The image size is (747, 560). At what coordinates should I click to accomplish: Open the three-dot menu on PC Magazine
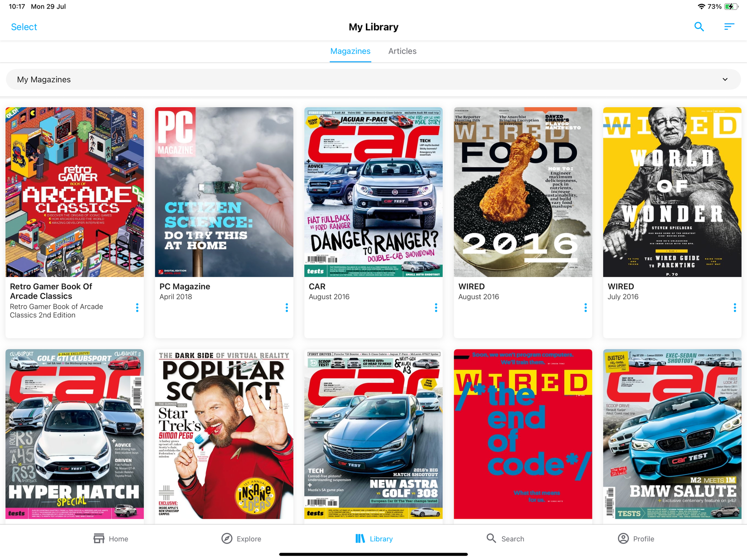point(287,308)
